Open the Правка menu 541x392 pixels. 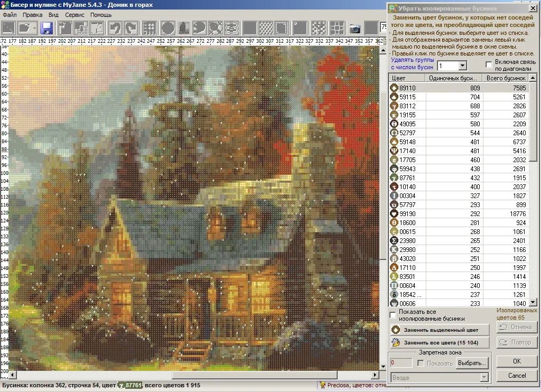(32, 15)
